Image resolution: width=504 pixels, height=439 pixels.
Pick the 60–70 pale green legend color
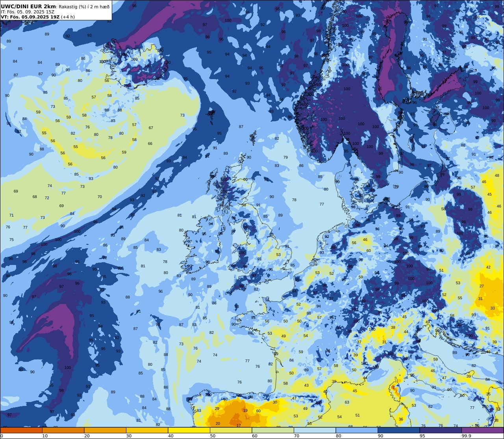point(273,430)
